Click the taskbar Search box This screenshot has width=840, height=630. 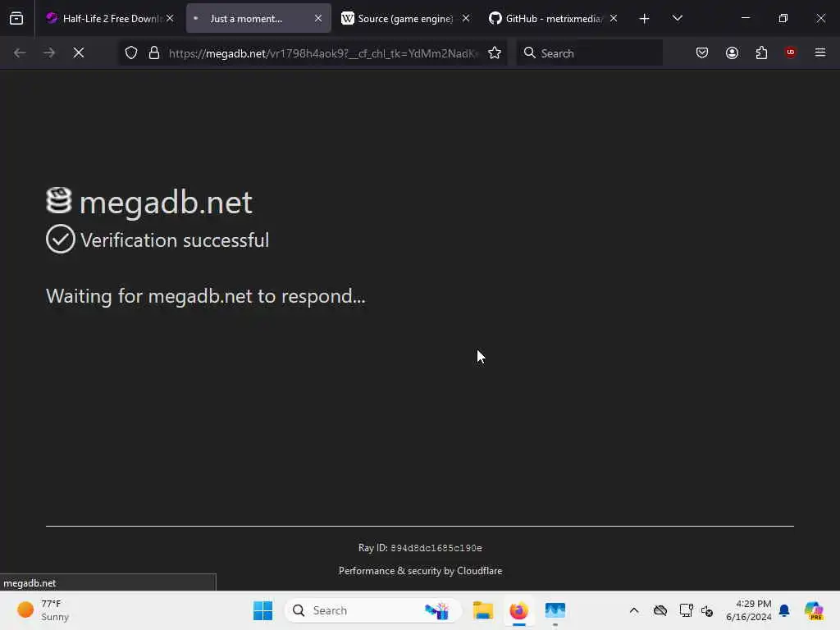[373, 610]
